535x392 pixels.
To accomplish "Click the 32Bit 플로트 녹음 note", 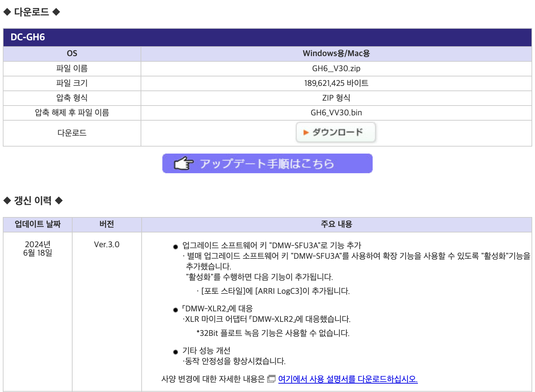I will 273,333.
